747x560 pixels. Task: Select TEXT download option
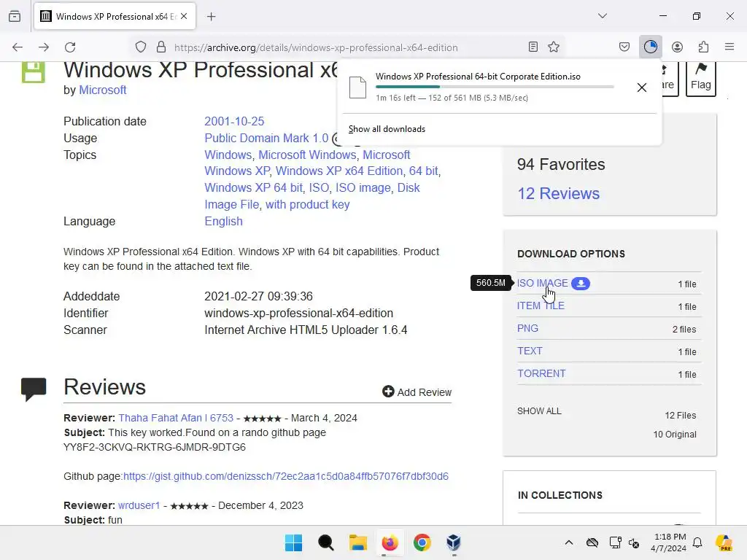point(530,351)
